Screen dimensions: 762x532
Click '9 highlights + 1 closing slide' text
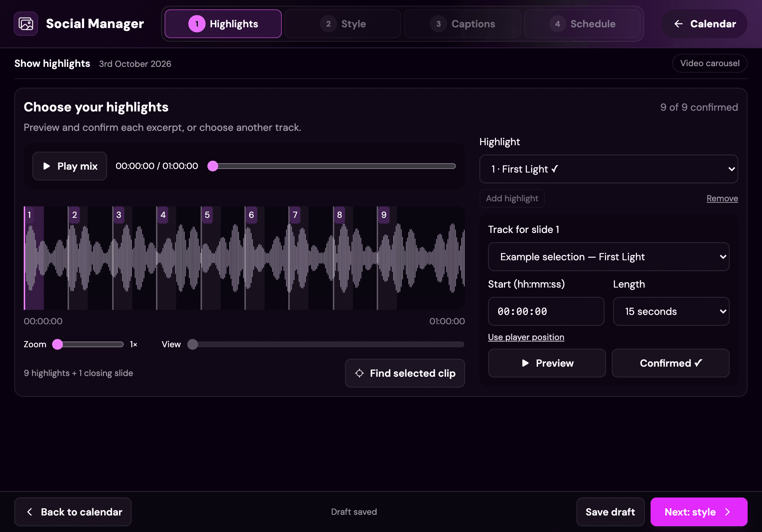[78, 373]
